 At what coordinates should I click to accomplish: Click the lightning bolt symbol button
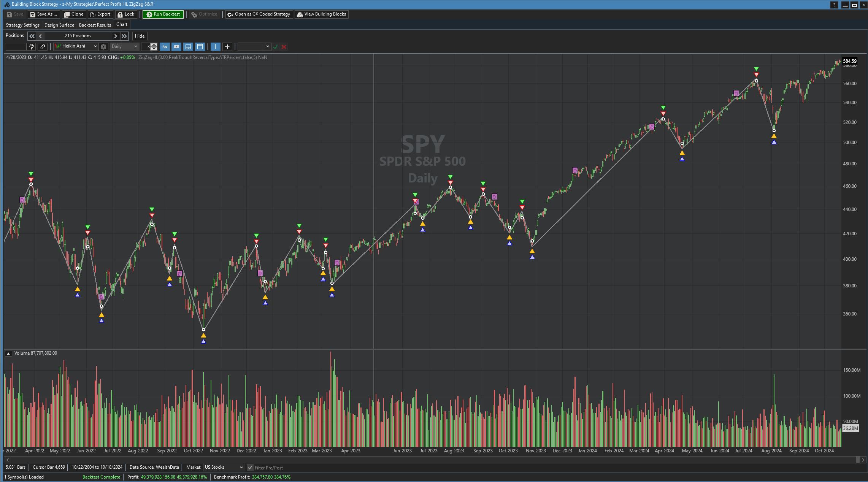coord(32,47)
